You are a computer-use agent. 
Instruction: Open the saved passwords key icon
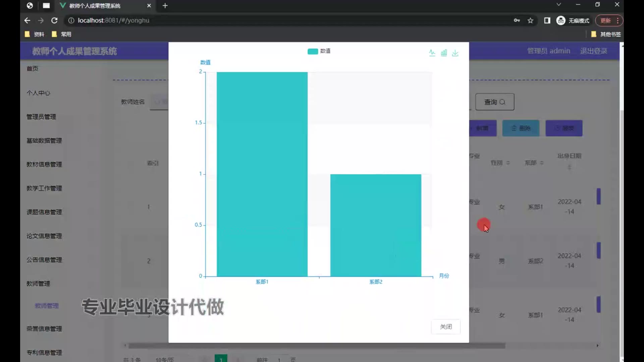click(x=517, y=20)
